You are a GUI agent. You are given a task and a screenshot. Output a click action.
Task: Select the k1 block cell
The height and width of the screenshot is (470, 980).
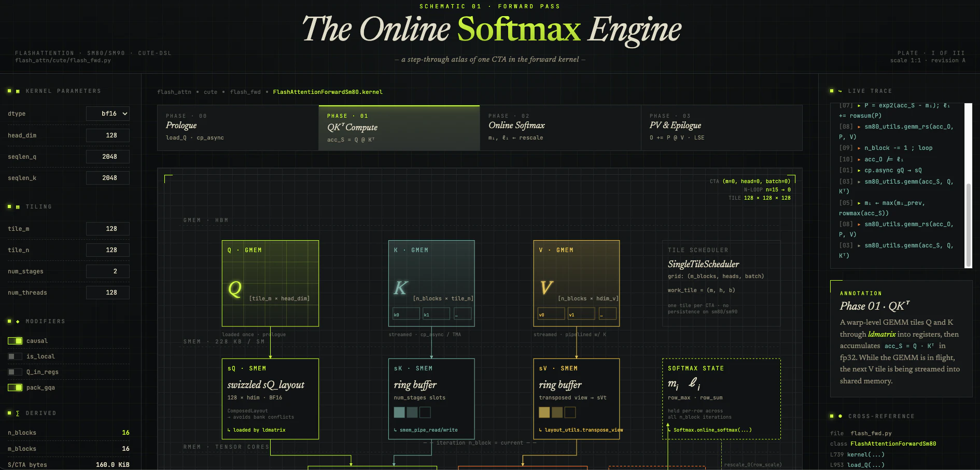tap(436, 314)
